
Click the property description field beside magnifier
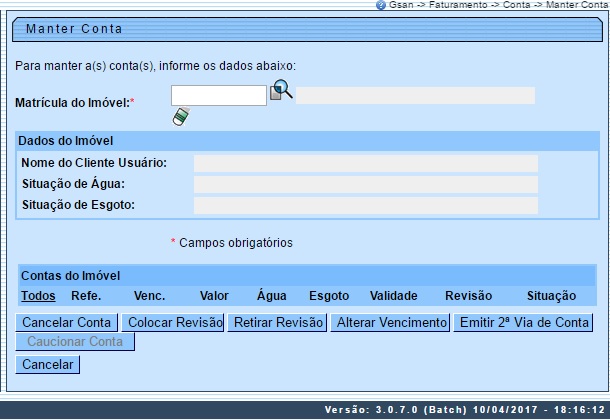pyautogui.click(x=415, y=96)
